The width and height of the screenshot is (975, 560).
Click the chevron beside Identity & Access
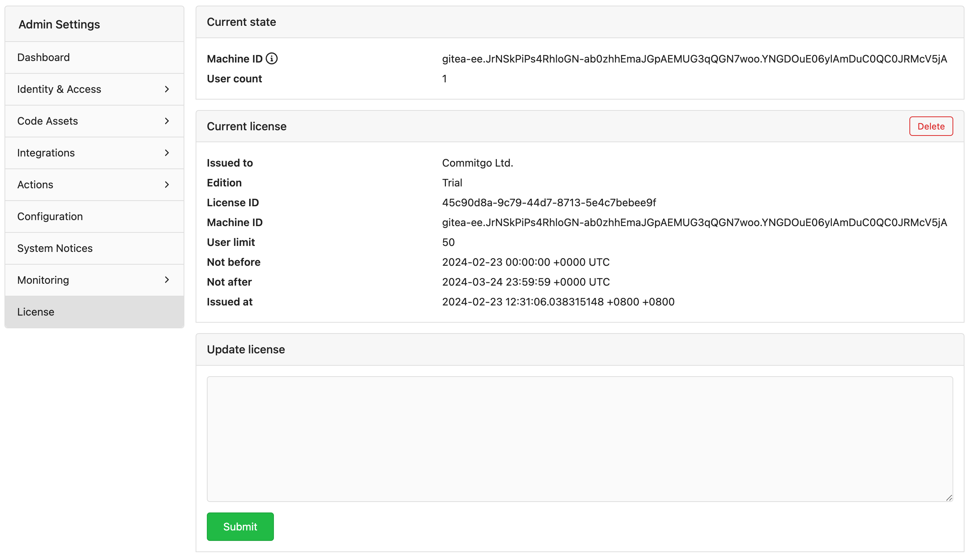(167, 89)
